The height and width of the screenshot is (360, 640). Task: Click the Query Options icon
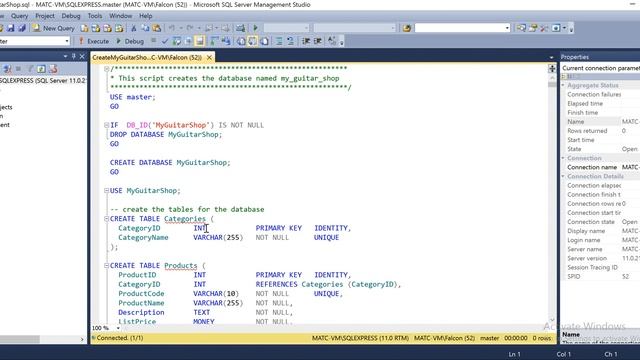tap(188, 41)
